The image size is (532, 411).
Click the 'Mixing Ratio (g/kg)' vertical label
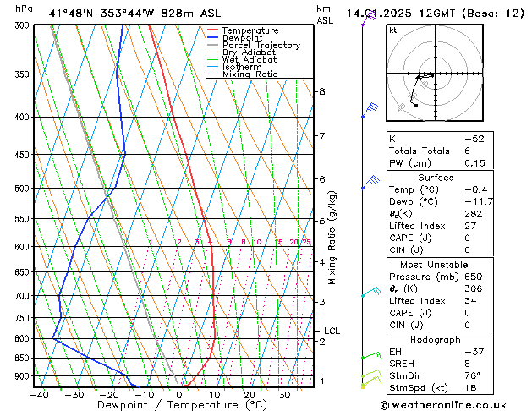(x=332, y=238)
